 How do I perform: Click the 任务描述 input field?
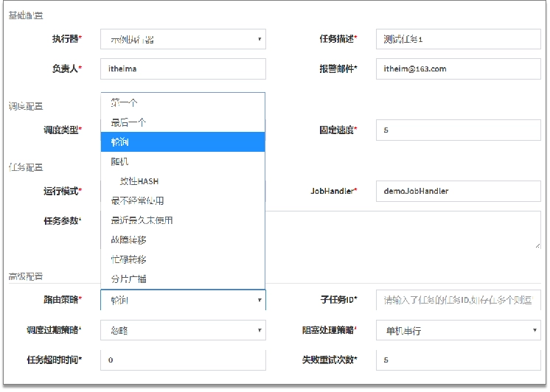(x=458, y=39)
